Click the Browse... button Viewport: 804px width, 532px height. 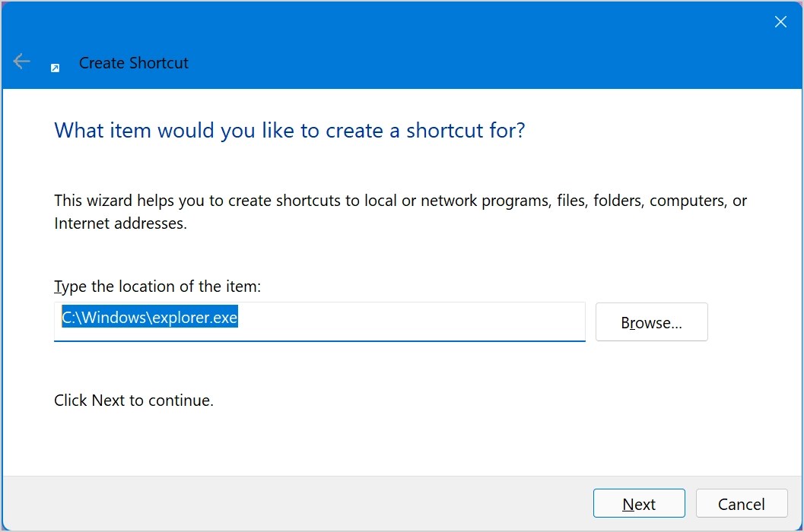[651, 321]
